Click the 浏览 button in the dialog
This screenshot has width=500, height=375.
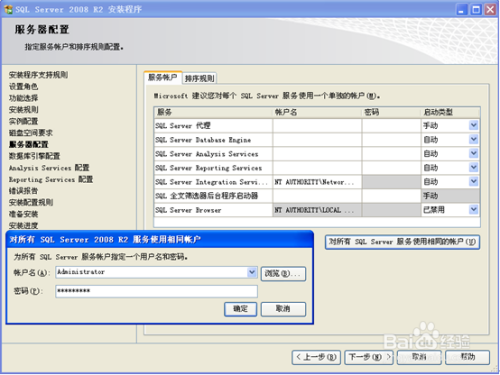pyautogui.click(x=283, y=274)
